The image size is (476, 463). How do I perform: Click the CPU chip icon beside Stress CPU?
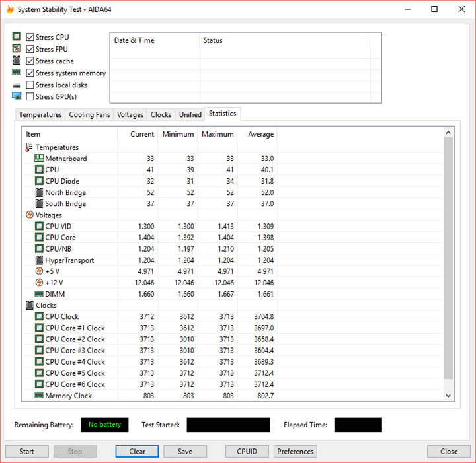click(x=17, y=37)
